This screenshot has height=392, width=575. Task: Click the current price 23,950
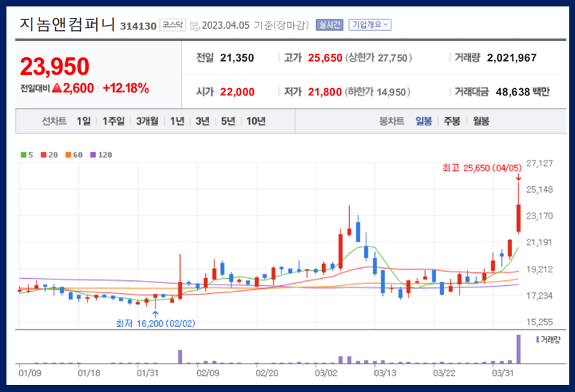(54, 67)
